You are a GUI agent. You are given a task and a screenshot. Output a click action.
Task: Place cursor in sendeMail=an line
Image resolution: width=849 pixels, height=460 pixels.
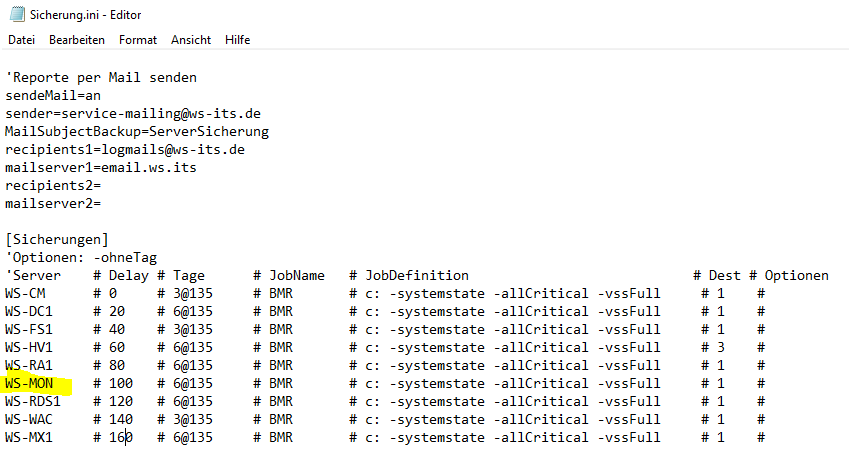53,96
